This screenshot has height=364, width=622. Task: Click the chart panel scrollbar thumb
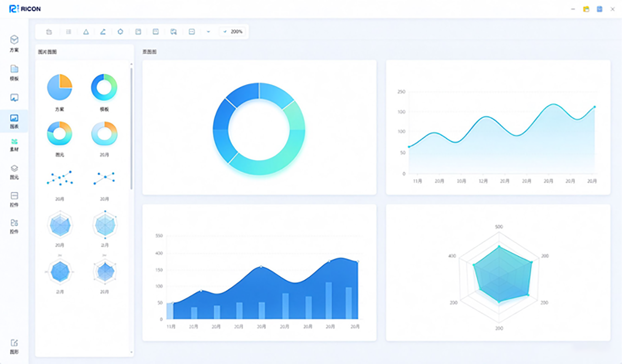131,128
